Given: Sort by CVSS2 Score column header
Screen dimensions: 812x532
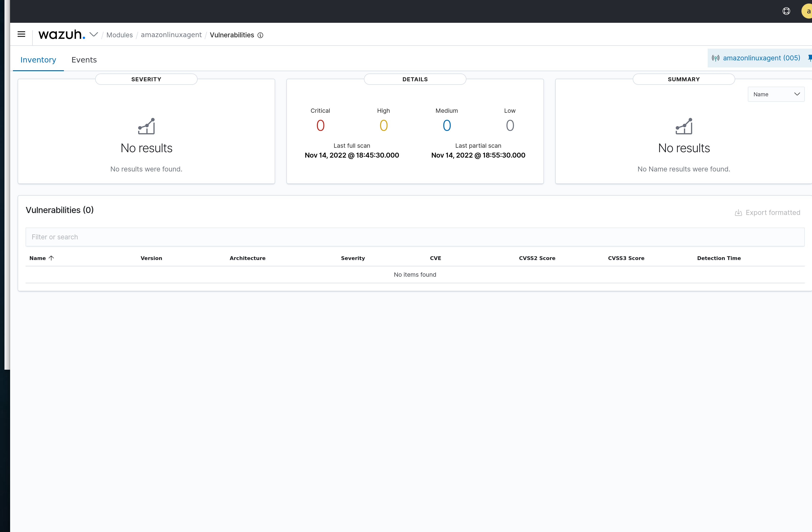Looking at the screenshot, I should [x=537, y=258].
